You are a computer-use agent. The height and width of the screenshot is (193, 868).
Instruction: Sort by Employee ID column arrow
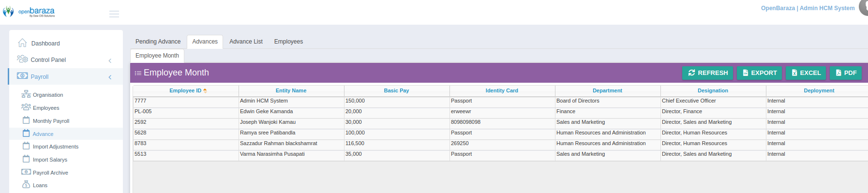pyautogui.click(x=205, y=90)
